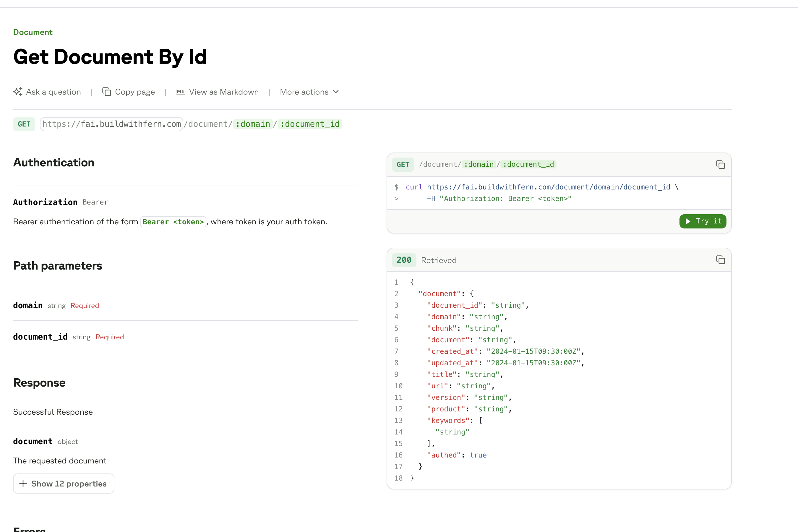Click the play icon inside Try it button

click(x=688, y=221)
